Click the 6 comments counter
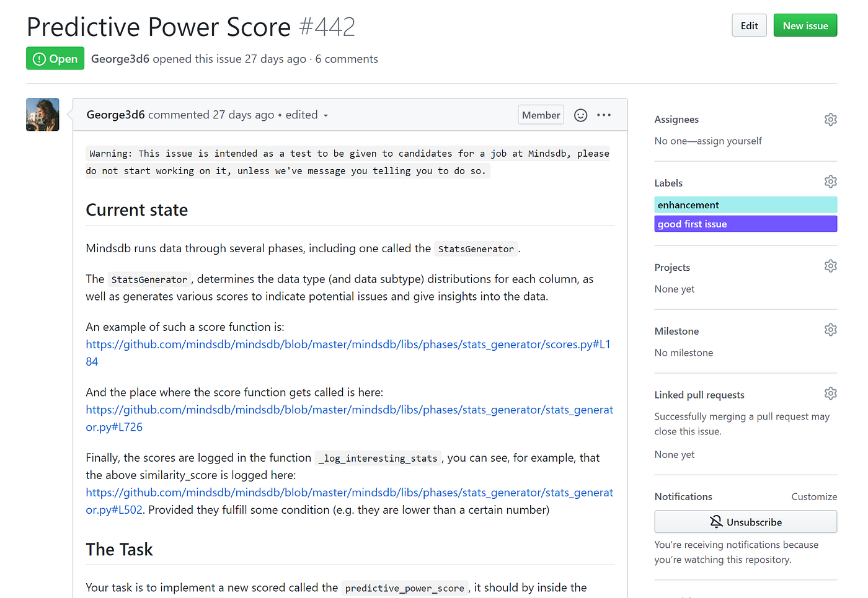Image resolution: width=868 pixels, height=598 pixels. 347,58
